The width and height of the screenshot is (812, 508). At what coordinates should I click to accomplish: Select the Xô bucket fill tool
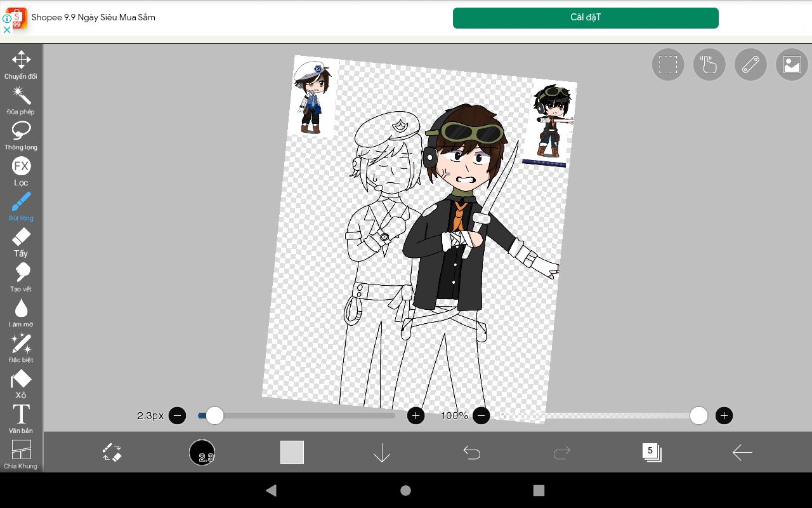21,385
